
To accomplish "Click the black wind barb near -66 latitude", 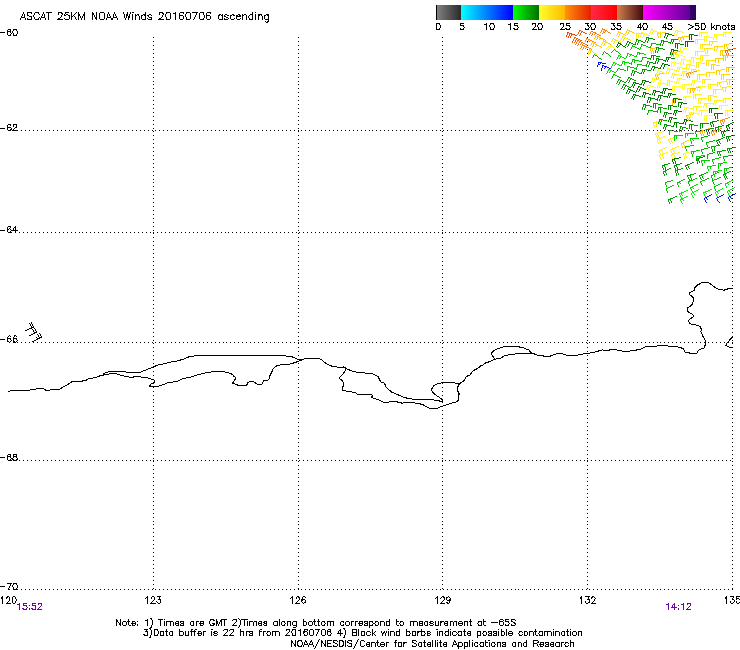I will (x=34, y=332).
